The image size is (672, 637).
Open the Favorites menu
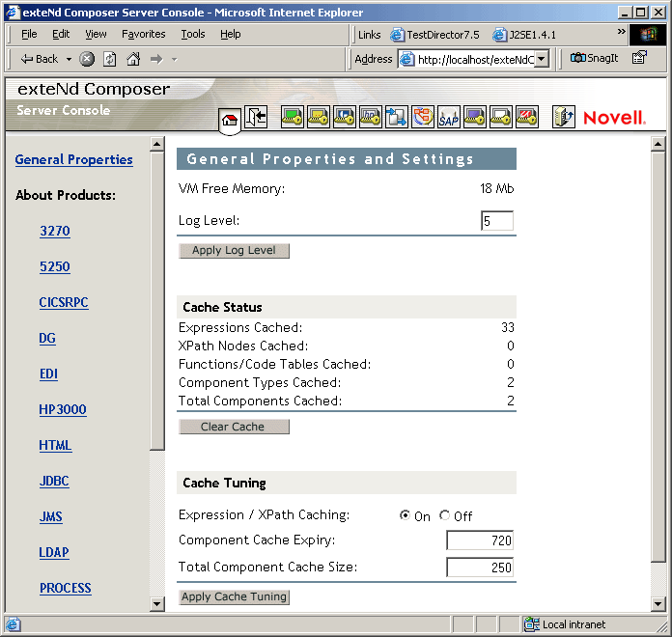pyautogui.click(x=144, y=35)
